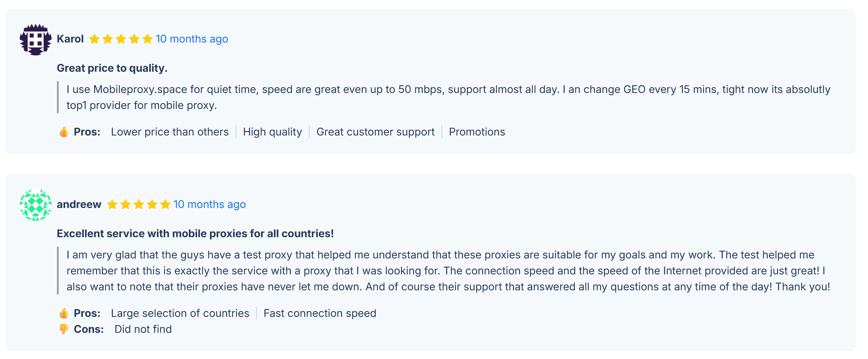
Task: Click the five-star rating beside Karol
Action: tap(121, 39)
